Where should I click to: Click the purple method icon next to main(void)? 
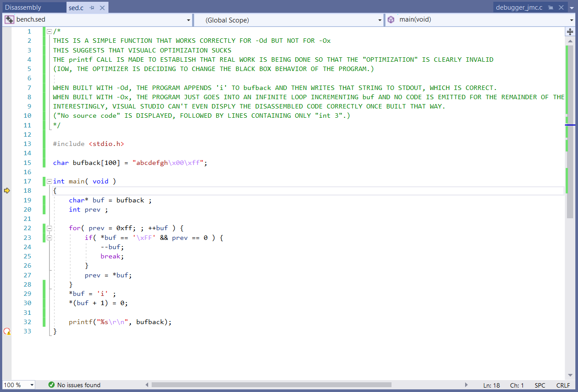pyautogui.click(x=391, y=19)
